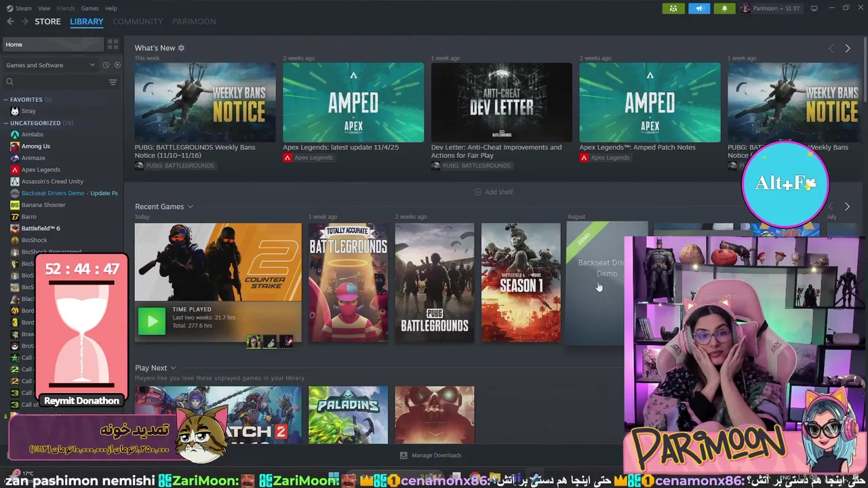Image resolution: width=868 pixels, height=488 pixels.
Task: Open the announcements megaphone button
Action: (x=698, y=8)
